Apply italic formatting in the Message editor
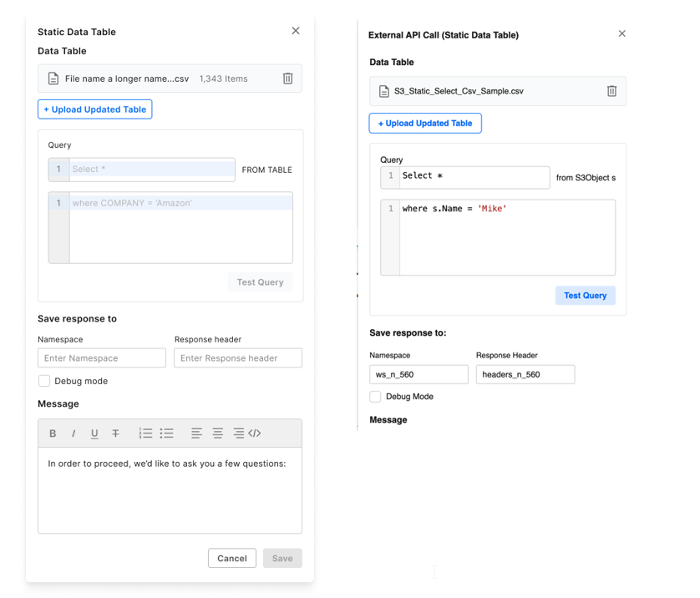The image size is (700, 598). [74, 433]
